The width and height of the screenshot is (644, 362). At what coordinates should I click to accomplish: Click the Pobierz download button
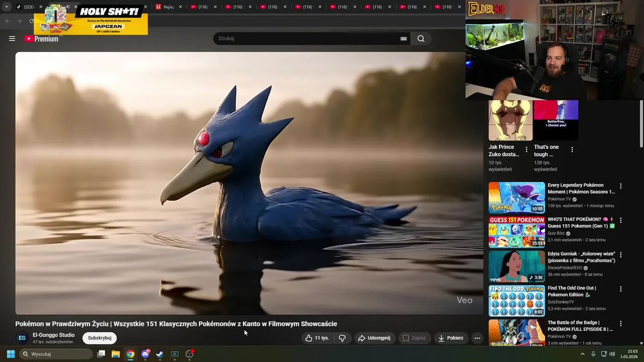(451, 338)
